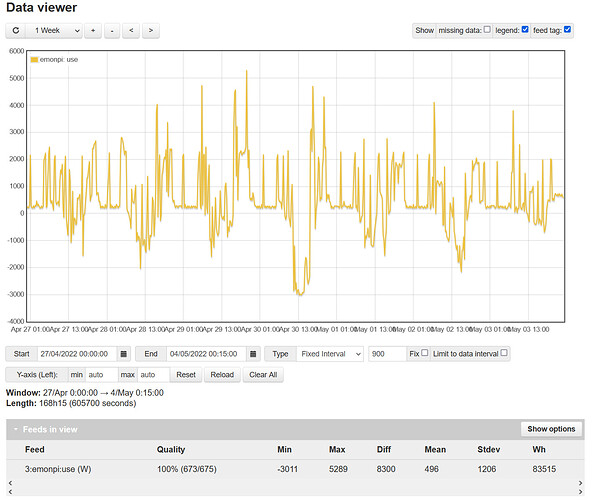The width and height of the screenshot is (593, 500).
Task: Uncheck the feed tag checkbox
Action: (567, 30)
